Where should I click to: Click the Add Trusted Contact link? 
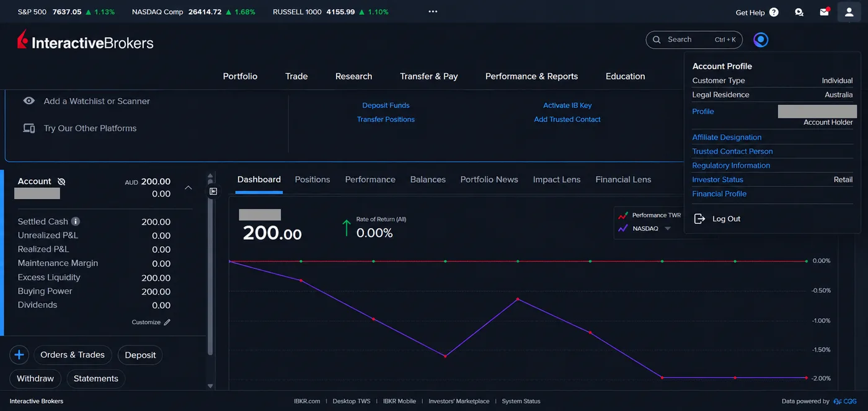click(567, 119)
